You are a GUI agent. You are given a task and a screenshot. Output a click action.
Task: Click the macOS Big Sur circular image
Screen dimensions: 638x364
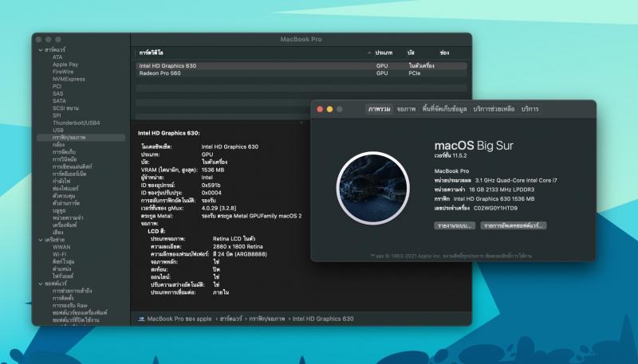point(373,188)
